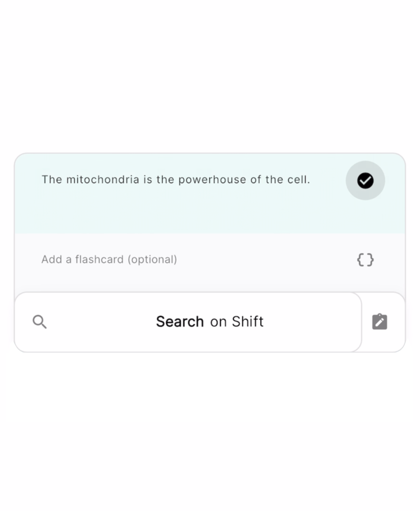This screenshot has width=420, height=511.
Task: Mark the mitochondria note as done
Action: tap(365, 180)
